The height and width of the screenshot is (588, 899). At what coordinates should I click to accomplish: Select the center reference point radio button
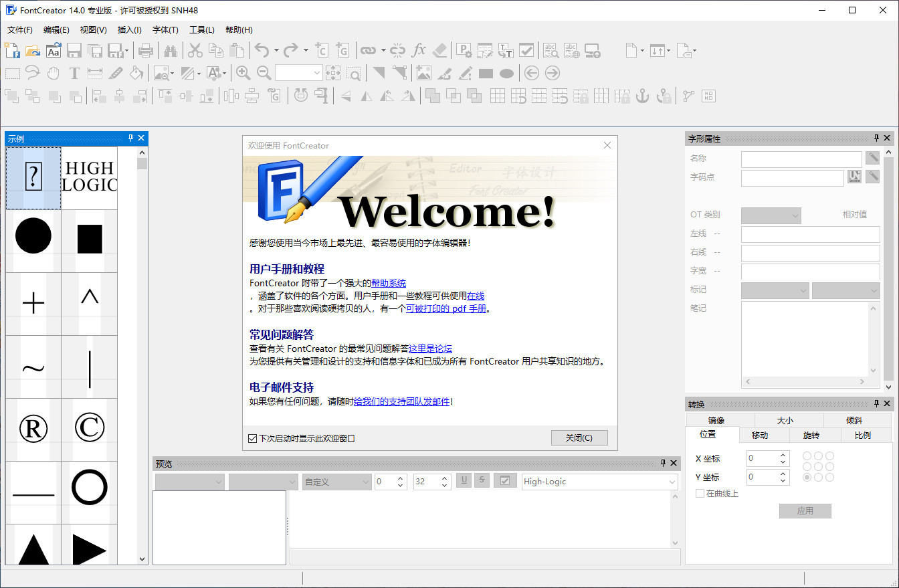pos(818,466)
